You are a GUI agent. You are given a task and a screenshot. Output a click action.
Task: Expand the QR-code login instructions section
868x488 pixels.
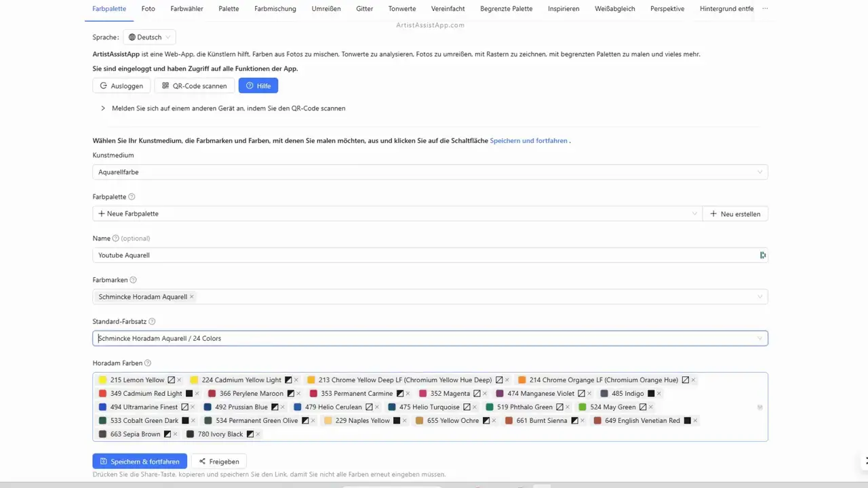103,108
